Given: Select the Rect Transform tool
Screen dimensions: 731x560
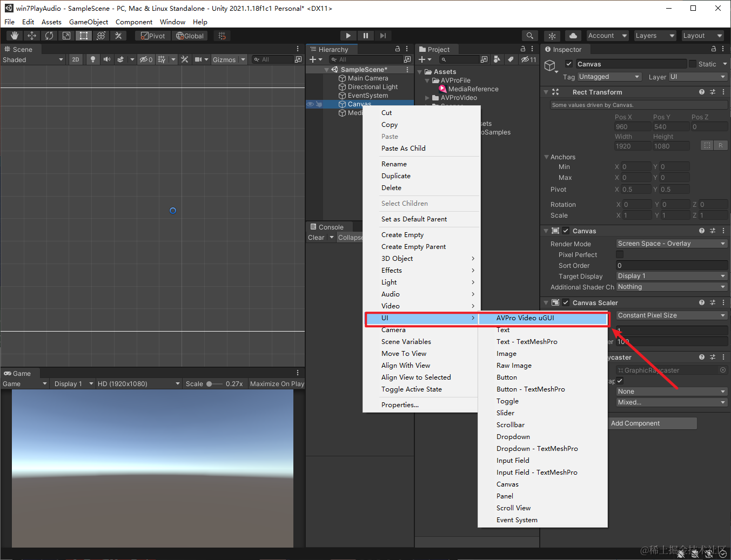Looking at the screenshot, I should [x=84, y=36].
